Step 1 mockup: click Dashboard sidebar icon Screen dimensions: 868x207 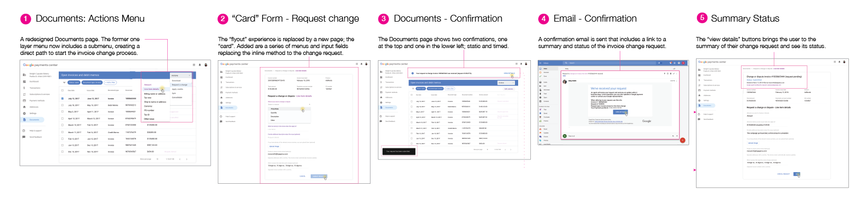(x=24, y=81)
